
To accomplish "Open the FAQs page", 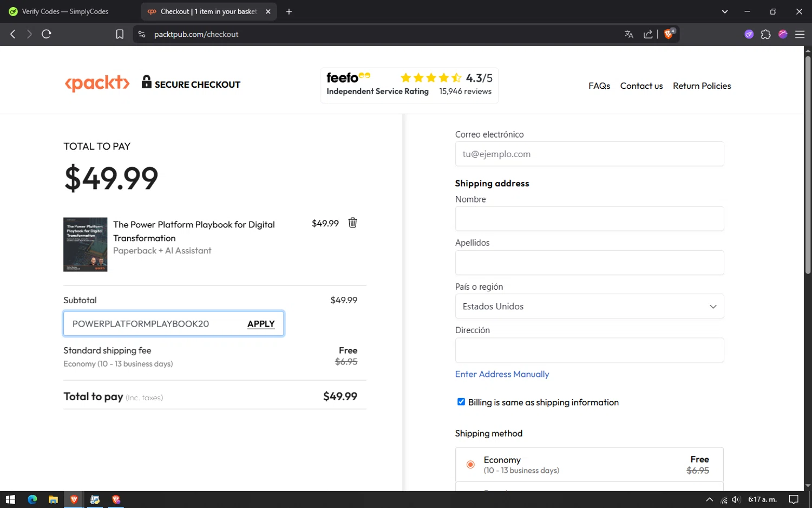I will tap(599, 86).
